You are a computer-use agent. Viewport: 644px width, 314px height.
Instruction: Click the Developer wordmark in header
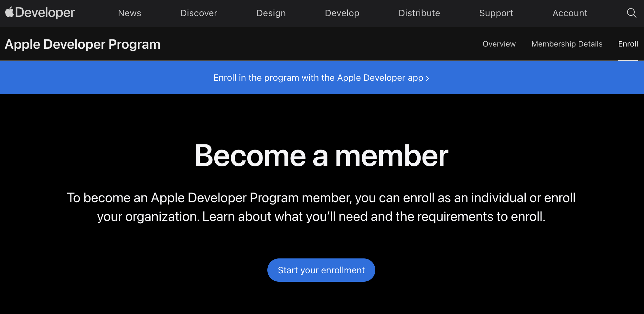pos(45,13)
